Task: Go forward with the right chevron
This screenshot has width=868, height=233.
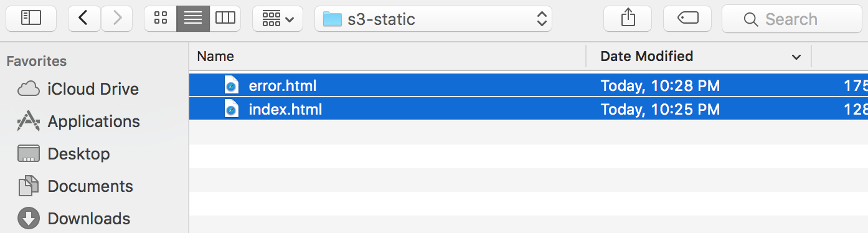Action: [x=116, y=19]
